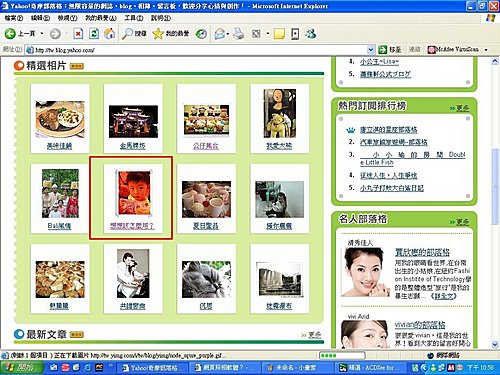The image size is (500, 375).
Task: Click the vertical scrollbar down arrow
Action: click(494, 344)
